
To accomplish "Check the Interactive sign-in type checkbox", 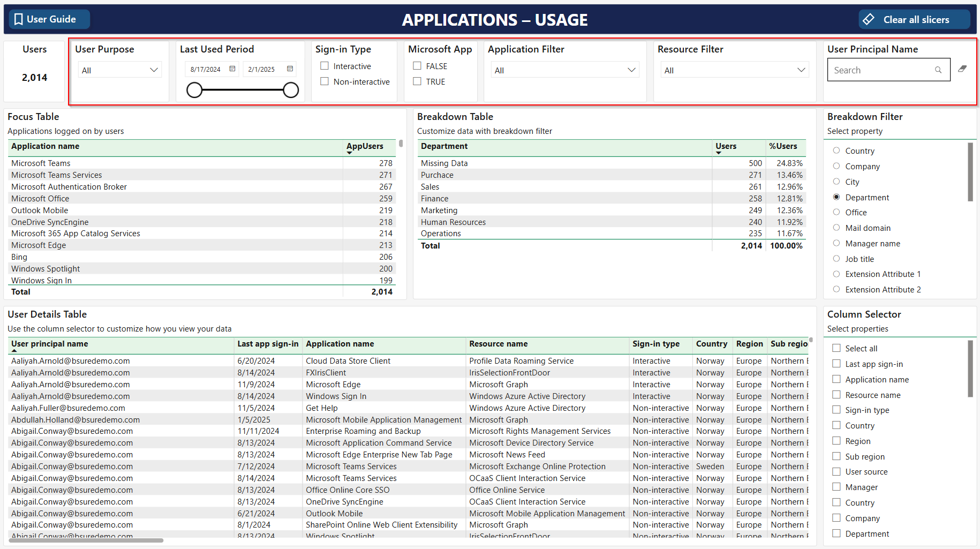I will coord(325,66).
